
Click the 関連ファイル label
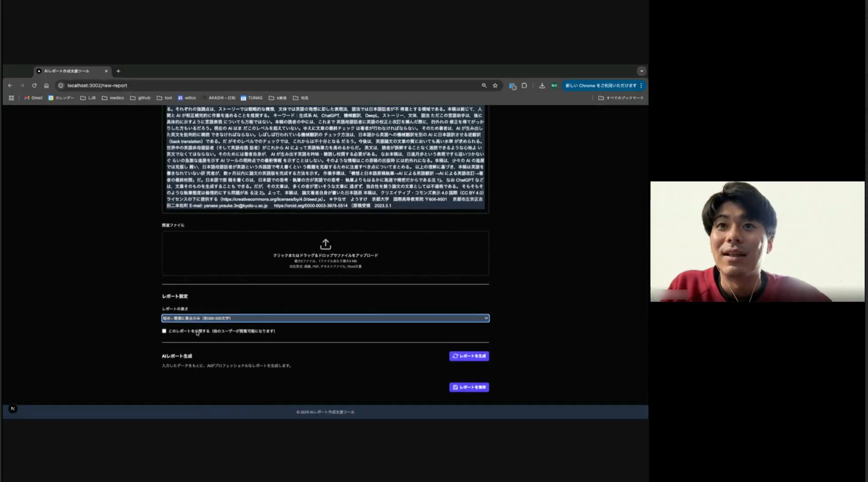[173, 225]
